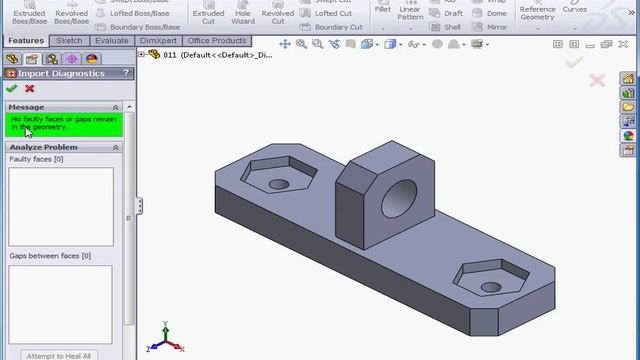Select the Shell tool
The width and height of the screenshot is (640, 360).
[x=445, y=27]
